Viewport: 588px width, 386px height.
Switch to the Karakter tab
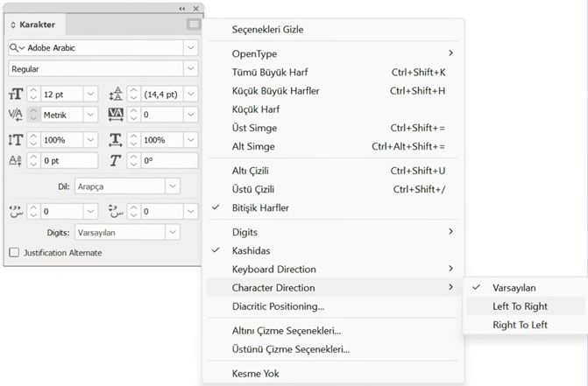35,25
